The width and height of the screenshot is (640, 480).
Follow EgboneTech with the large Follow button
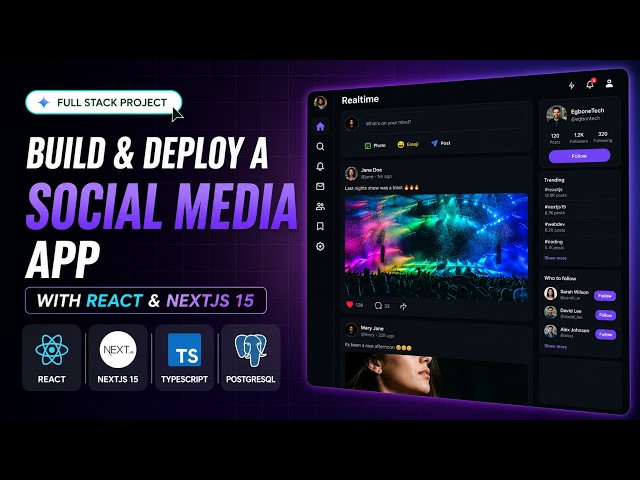(579, 156)
